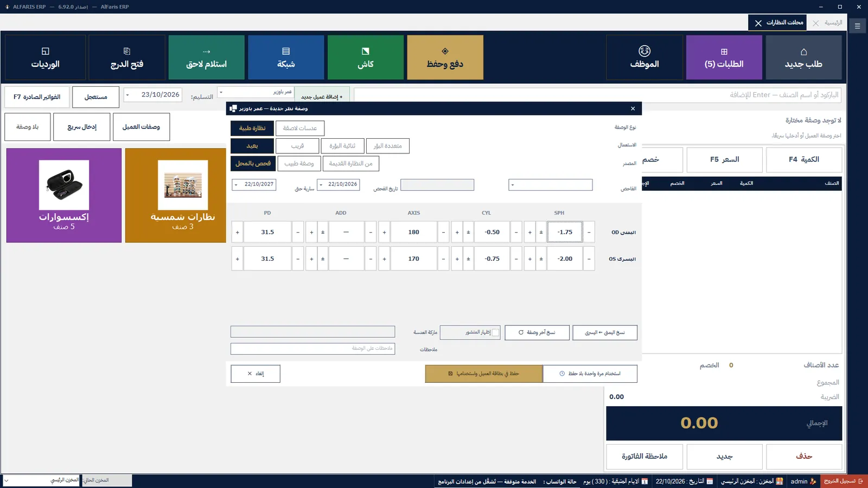Open the سارية حتى 22/10/2027 date picker
Image resolution: width=868 pixels, height=488 pixels.
[x=236, y=184]
